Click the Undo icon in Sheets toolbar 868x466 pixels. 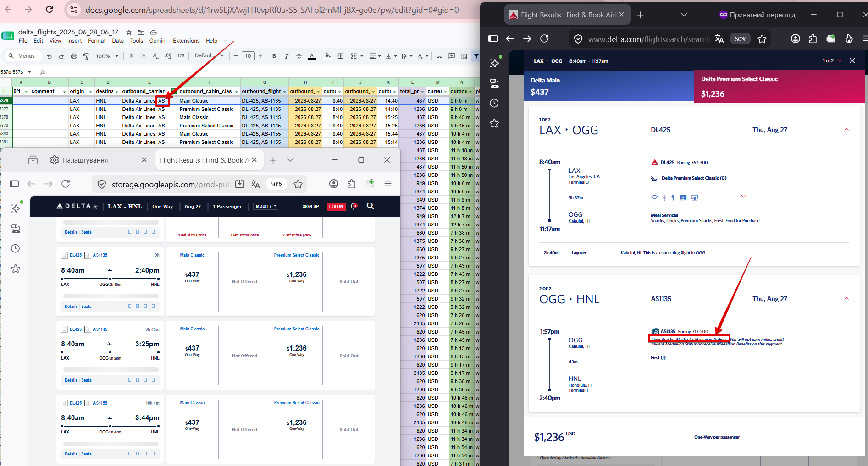[50, 56]
